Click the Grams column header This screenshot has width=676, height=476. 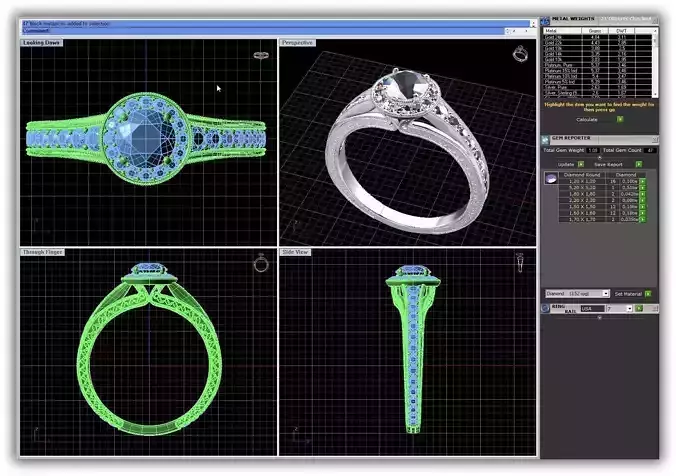595,31
